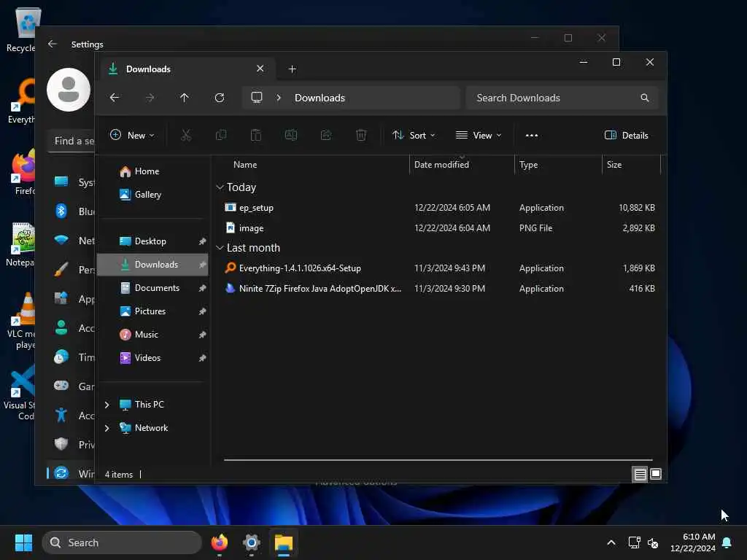Click the Find a setting box in Settings
This screenshot has height=560, width=747.
71,141
